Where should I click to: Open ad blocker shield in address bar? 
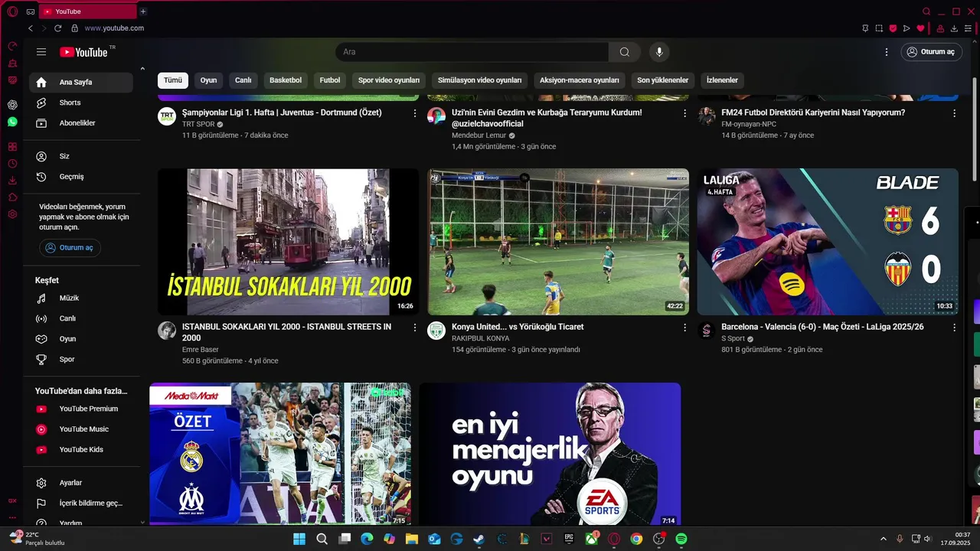[893, 28]
